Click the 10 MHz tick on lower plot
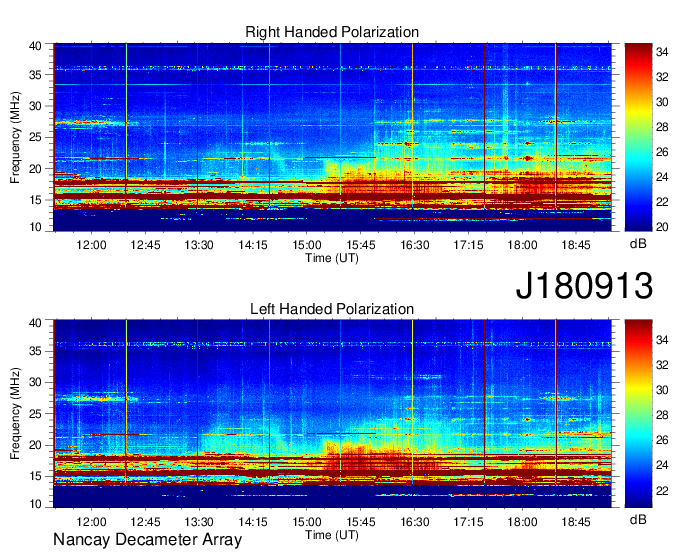Image resolution: width=680 pixels, height=552 pixels. (x=35, y=504)
